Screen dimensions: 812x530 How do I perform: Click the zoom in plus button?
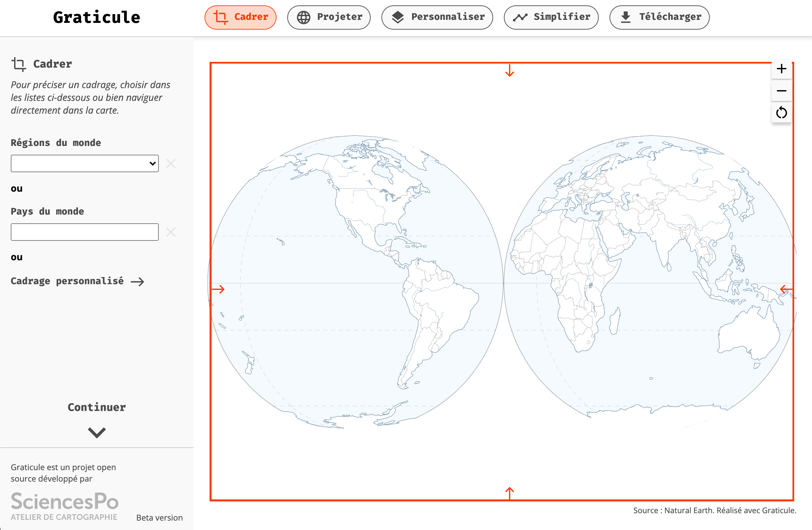[781, 69]
